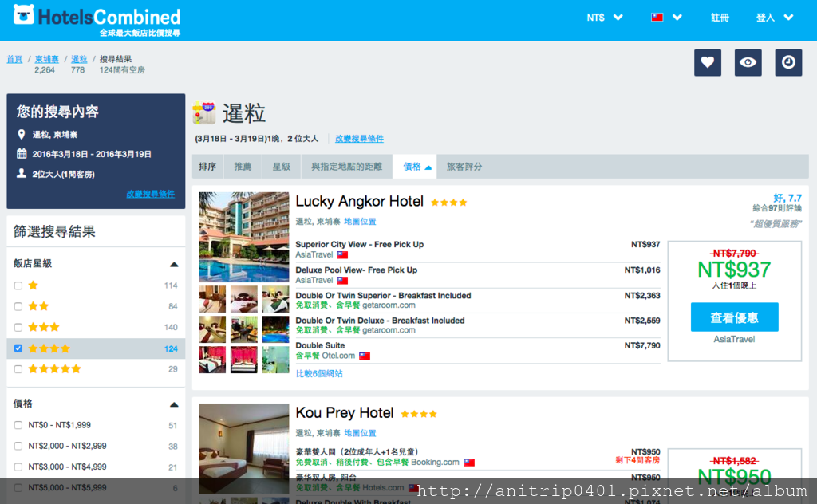
Task: Open Lucky Angkor Hotel main pool photo
Action: pyautogui.click(x=244, y=237)
